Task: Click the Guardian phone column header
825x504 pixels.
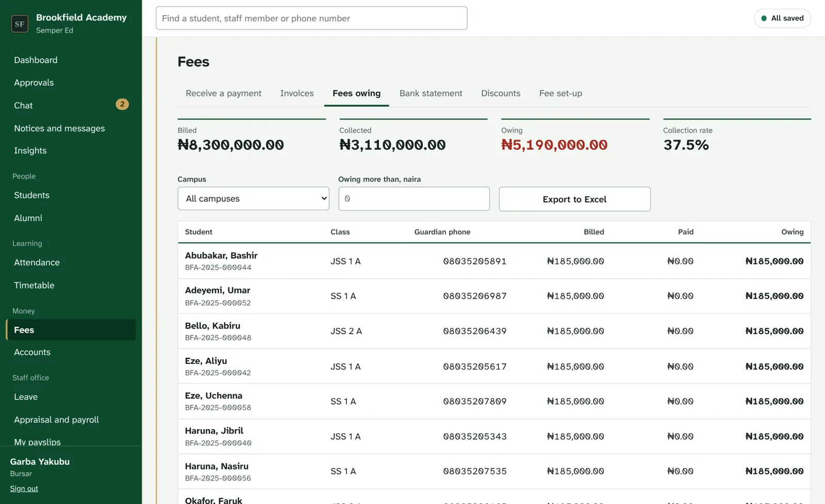Action: point(442,232)
